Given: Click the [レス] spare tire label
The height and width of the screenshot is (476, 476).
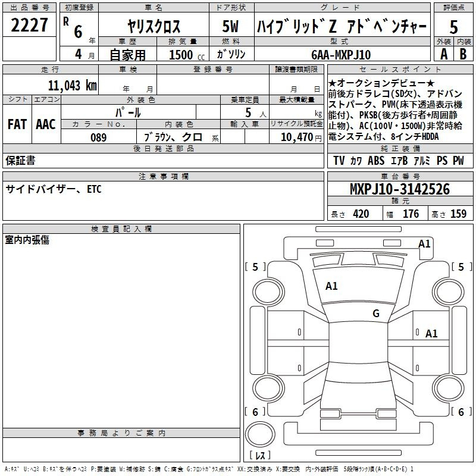Looking at the screenshot, I should click(x=260, y=455).
